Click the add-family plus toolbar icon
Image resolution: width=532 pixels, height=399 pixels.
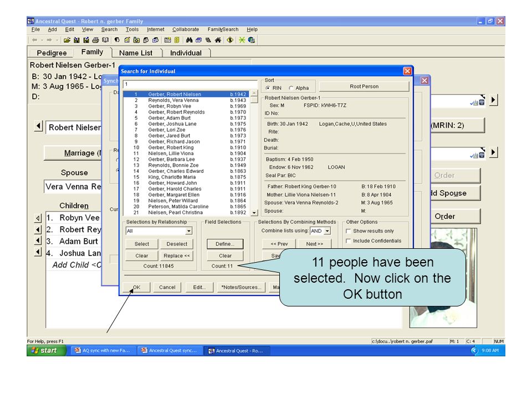[155, 40]
